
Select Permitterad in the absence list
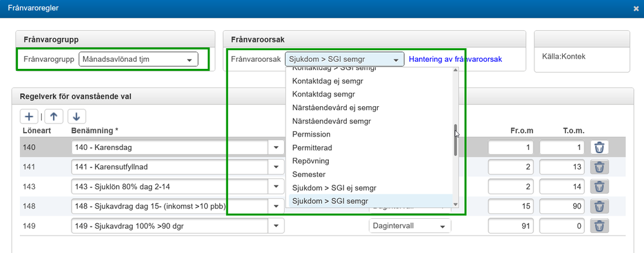point(371,147)
